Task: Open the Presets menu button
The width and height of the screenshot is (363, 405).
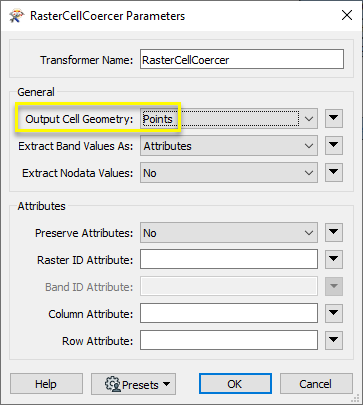Action: coord(133,384)
